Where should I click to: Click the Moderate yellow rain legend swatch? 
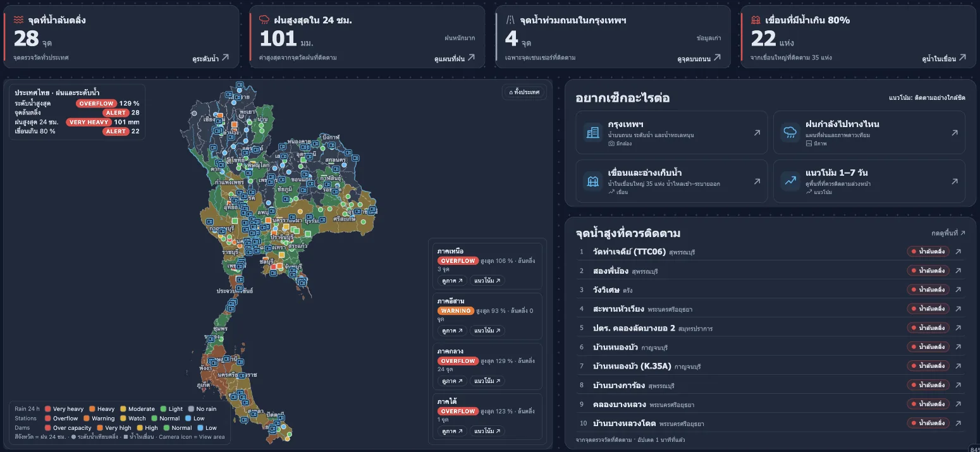(x=123, y=409)
